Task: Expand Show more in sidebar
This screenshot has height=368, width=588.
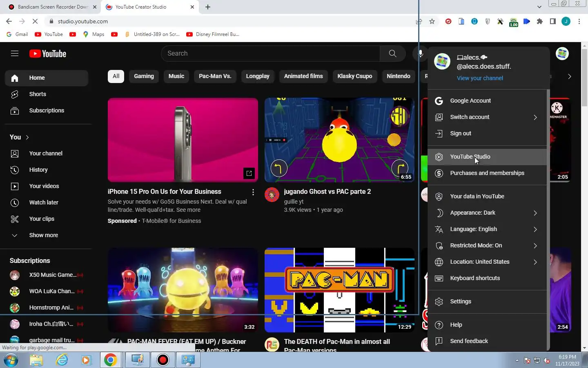Action: pos(46,235)
